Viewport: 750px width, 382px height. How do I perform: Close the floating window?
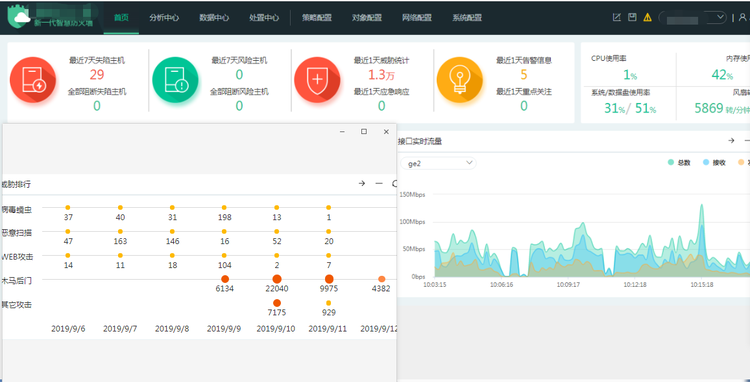pyautogui.click(x=386, y=131)
